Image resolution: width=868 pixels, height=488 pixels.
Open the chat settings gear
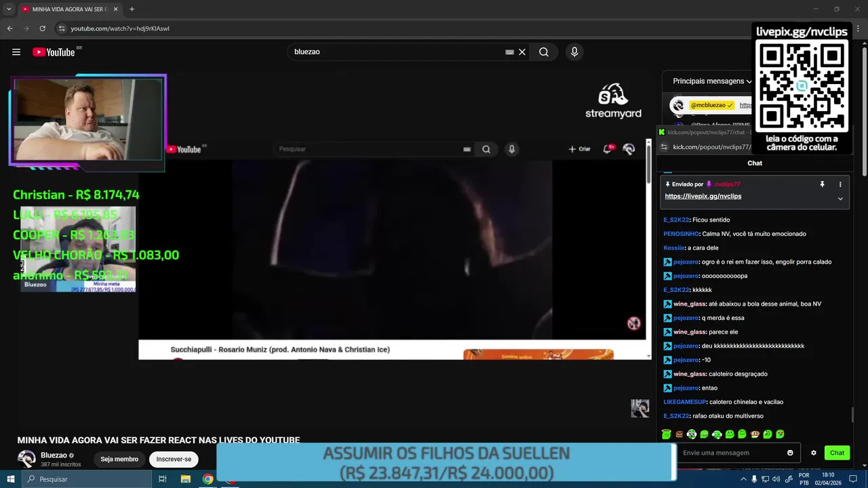[x=814, y=453]
